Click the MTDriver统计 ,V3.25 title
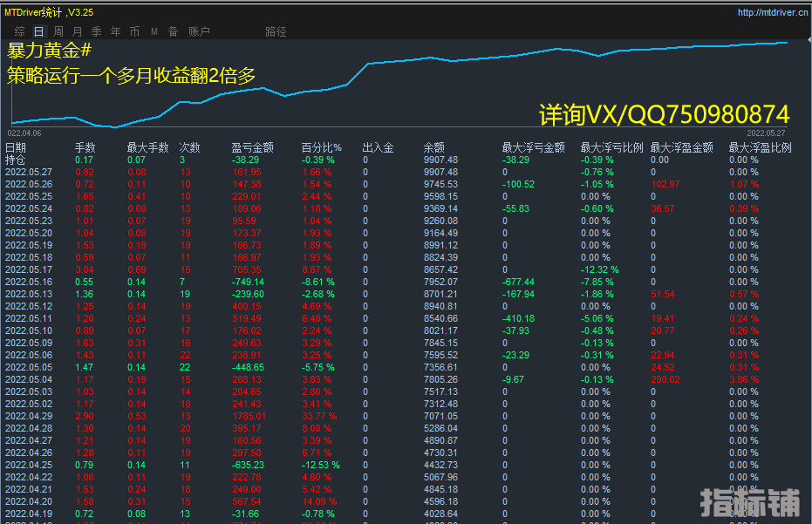The image size is (812, 524). tap(49, 12)
